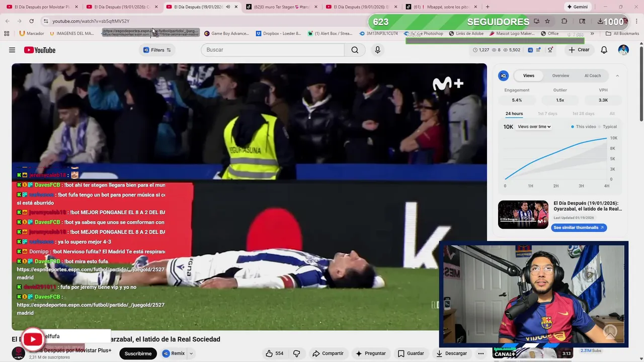Collapse the vidIQ panel chevron
The height and width of the screenshot is (362, 644).
click(617, 76)
